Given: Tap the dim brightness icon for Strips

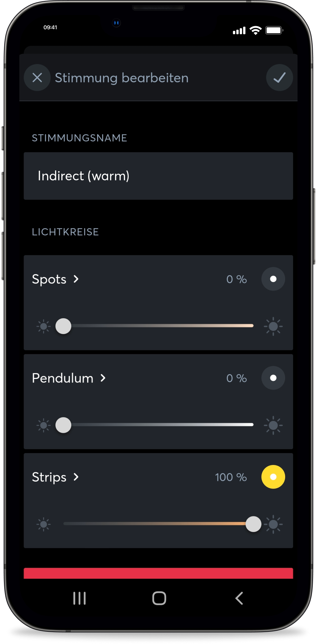Looking at the screenshot, I should (43, 524).
